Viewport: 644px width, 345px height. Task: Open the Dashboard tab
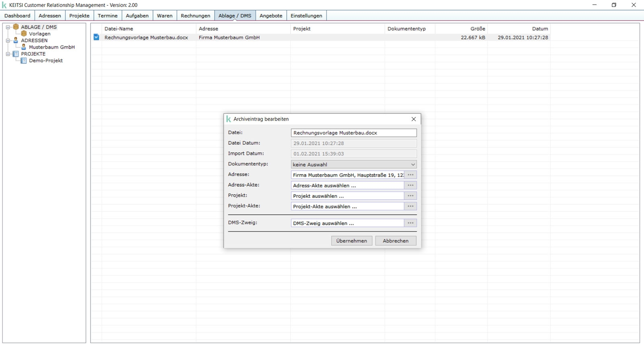point(17,16)
